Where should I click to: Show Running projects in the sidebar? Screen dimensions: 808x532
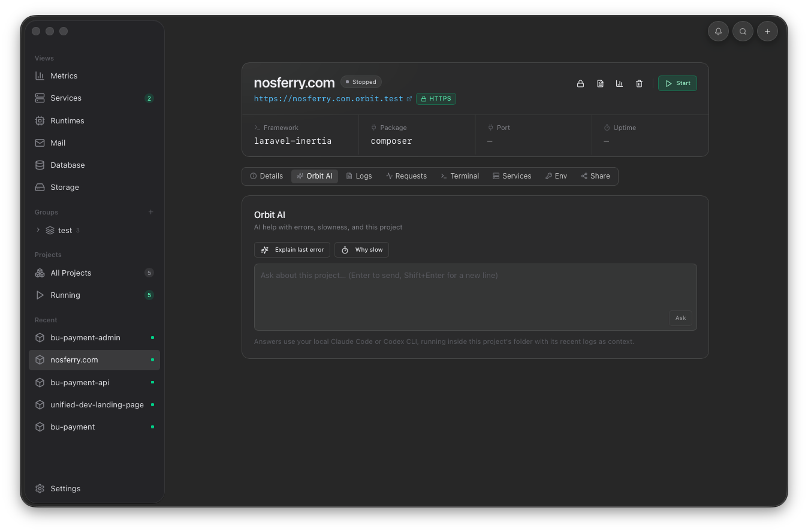tap(94, 295)
